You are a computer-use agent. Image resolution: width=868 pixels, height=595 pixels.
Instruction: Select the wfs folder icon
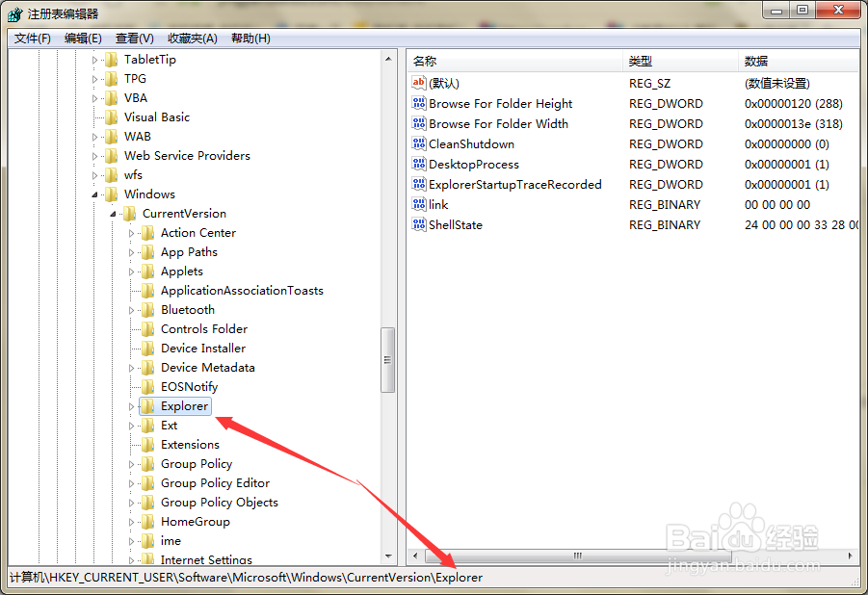[x=111, y=175]
